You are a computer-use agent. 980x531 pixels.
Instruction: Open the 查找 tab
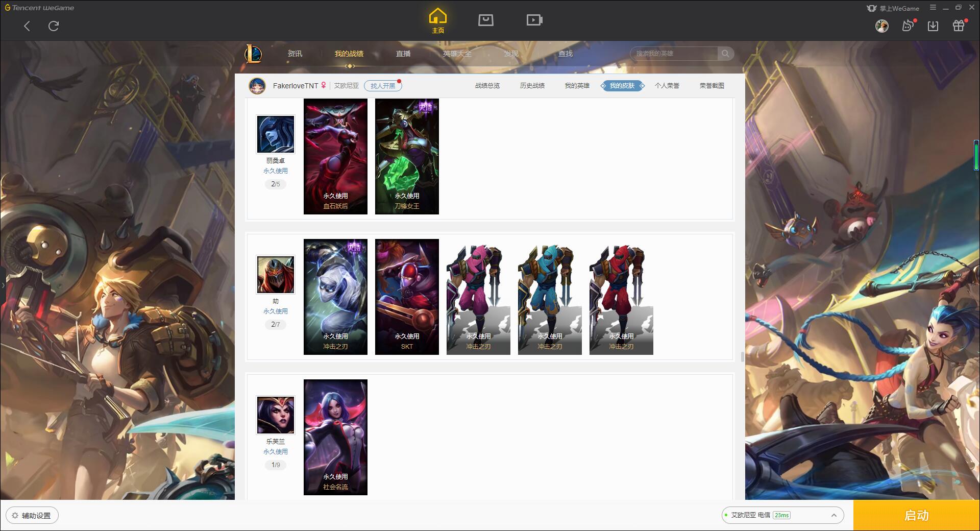point(566,54)
